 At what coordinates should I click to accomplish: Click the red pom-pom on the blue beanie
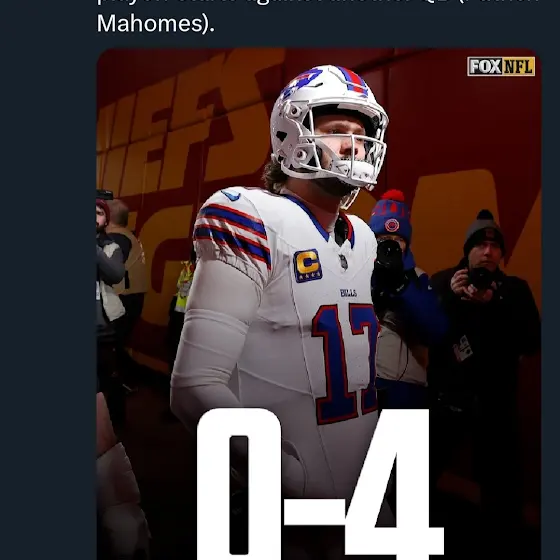392,196
